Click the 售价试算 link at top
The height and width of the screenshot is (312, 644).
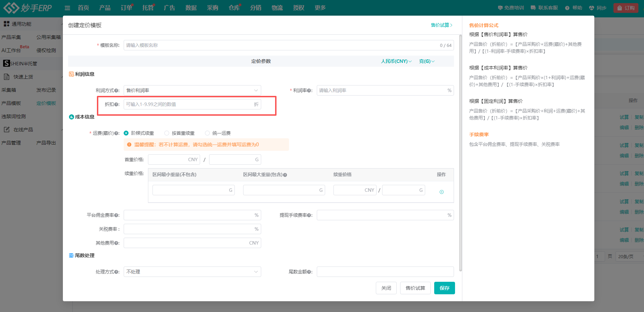[x=441, y=25]
